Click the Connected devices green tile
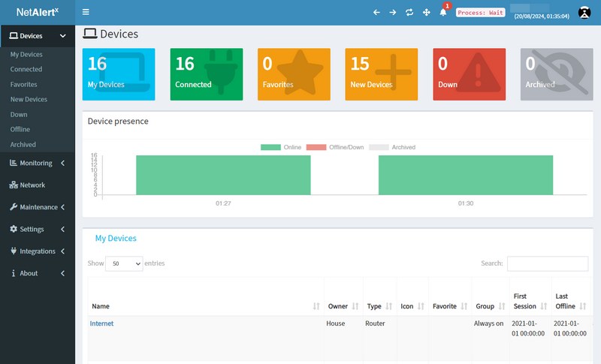The image size is (601, 364). point(206,74)
